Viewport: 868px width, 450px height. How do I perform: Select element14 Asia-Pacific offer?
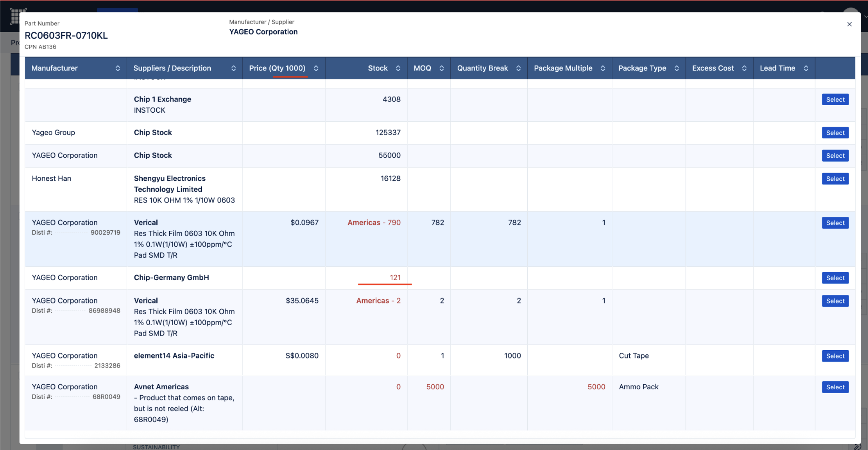point(835,356)
